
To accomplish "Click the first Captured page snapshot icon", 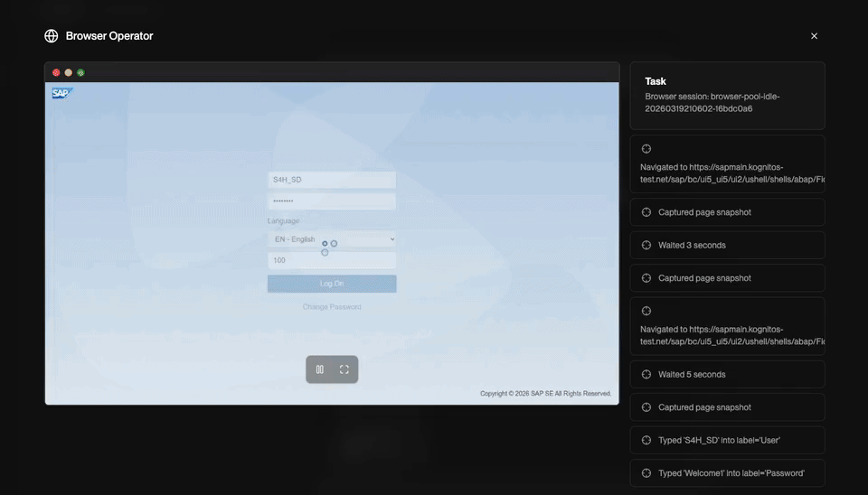I will click(646, 212).
